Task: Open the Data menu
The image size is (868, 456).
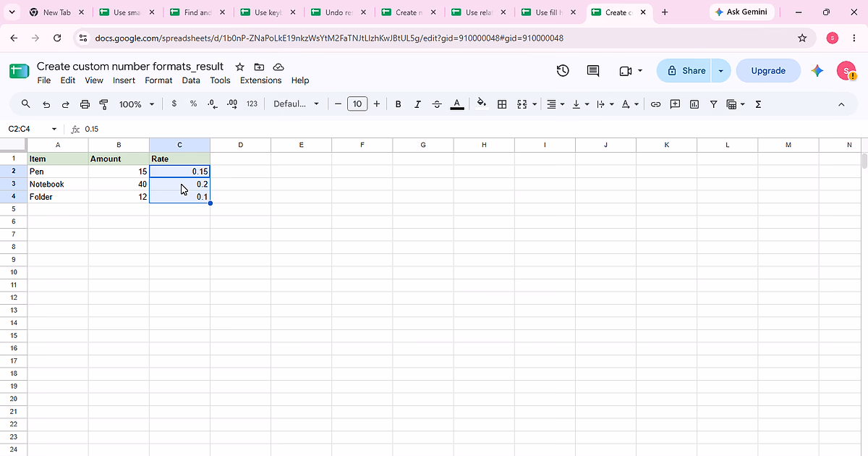Action: (x=191, y=80)
